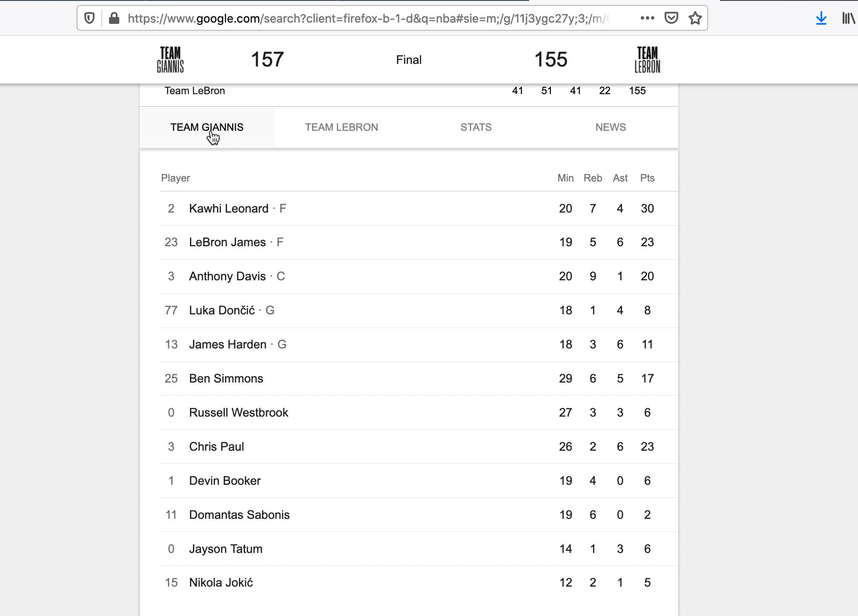Open Kawhi Leonard's player link

pos(228,209)
